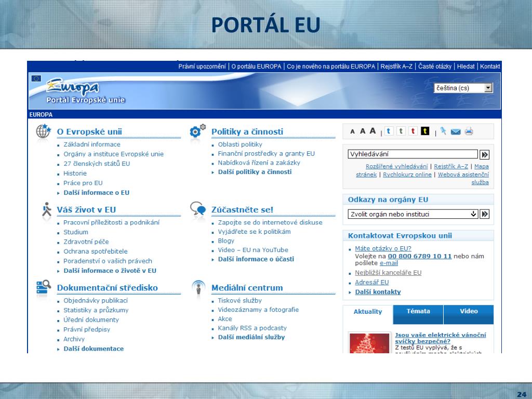Click the globe icon beside O Evropské unii

coord(43,131)
